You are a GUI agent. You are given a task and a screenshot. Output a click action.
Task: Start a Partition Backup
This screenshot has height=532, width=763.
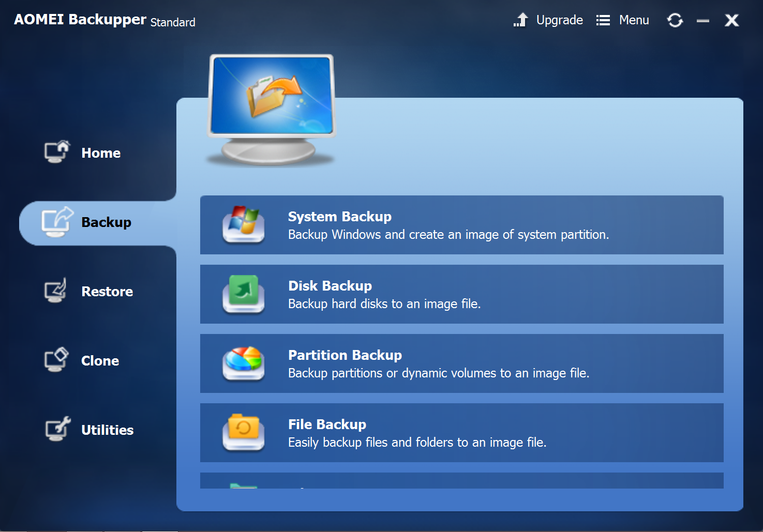[x=462, y=363]
